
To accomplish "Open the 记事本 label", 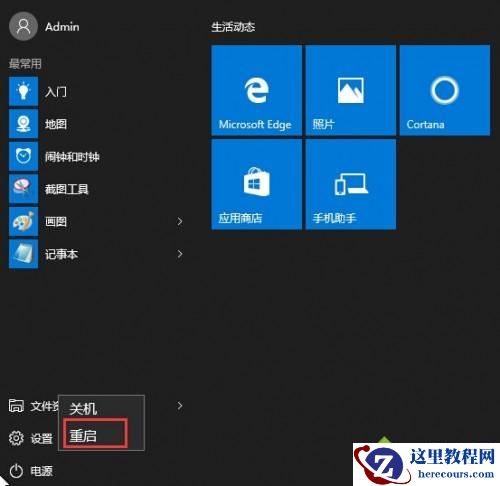I will [x=61, y=254].
